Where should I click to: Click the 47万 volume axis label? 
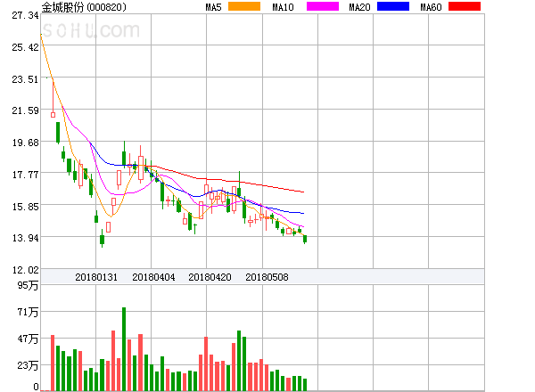point(28,339)
